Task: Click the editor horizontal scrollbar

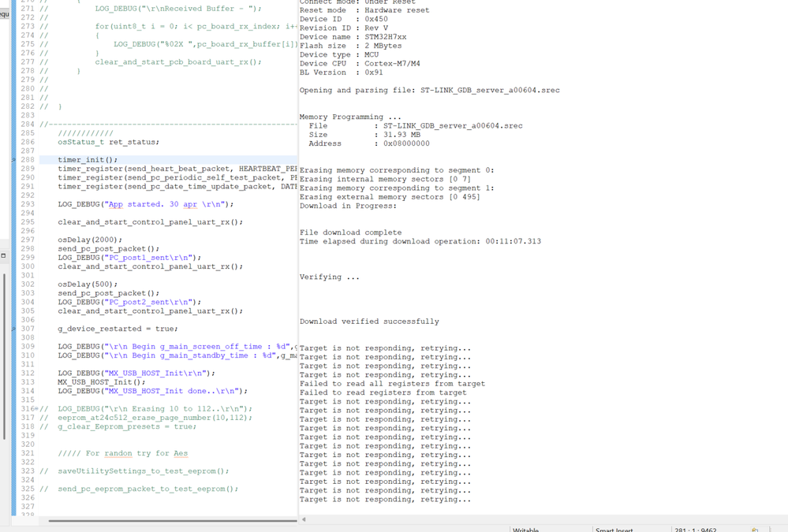Action: click(173, 521)
